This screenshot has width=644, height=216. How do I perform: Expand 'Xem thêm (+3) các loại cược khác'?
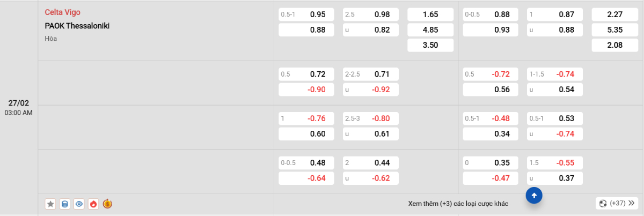(x=458, y=204)
